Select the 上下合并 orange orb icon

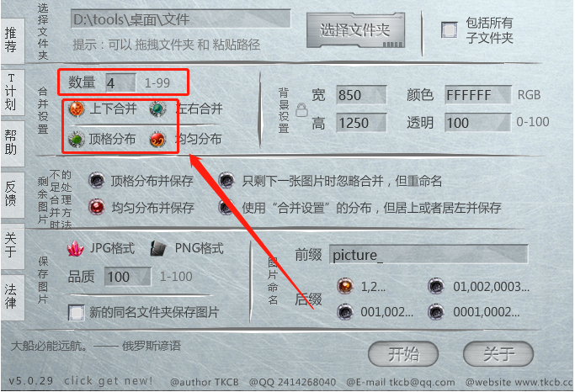pyautogui.click(x=77, y=109)
